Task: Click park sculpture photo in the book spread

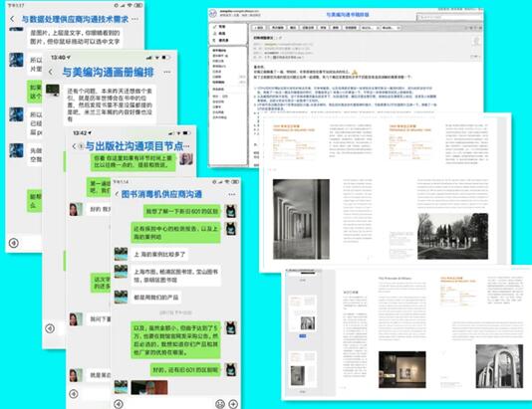Action: [x=452, y=236]
